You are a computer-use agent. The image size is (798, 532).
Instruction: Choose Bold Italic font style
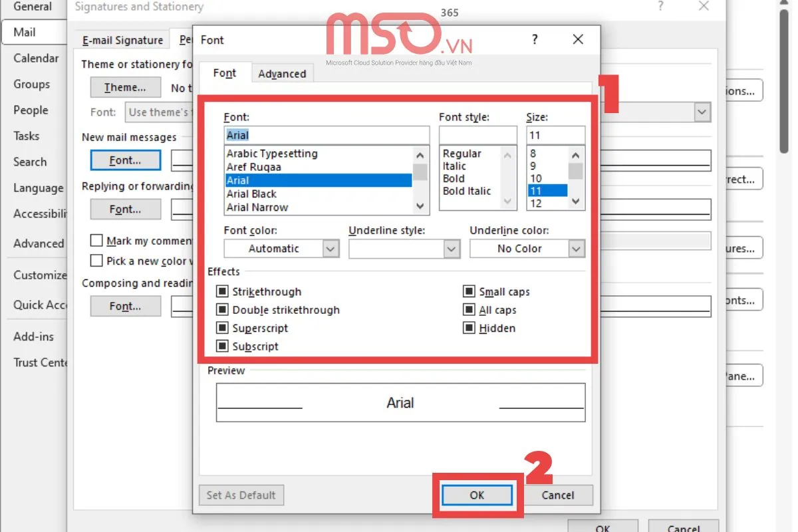pos(466,191)
